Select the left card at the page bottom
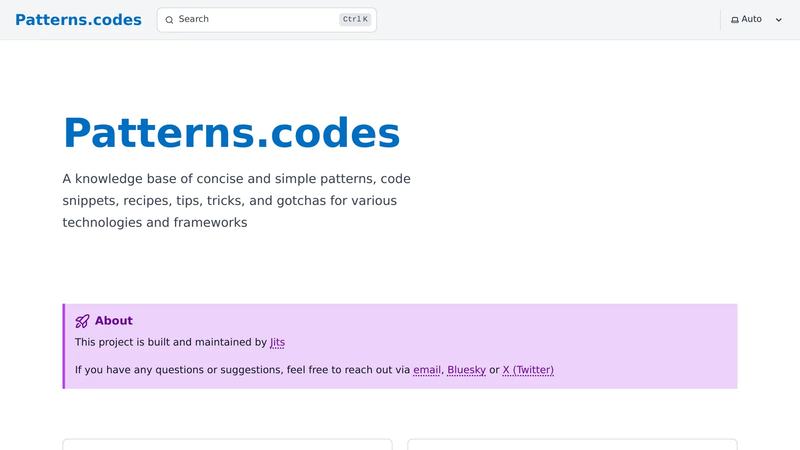This screenshot has width=800, height=450. (228, 444)
